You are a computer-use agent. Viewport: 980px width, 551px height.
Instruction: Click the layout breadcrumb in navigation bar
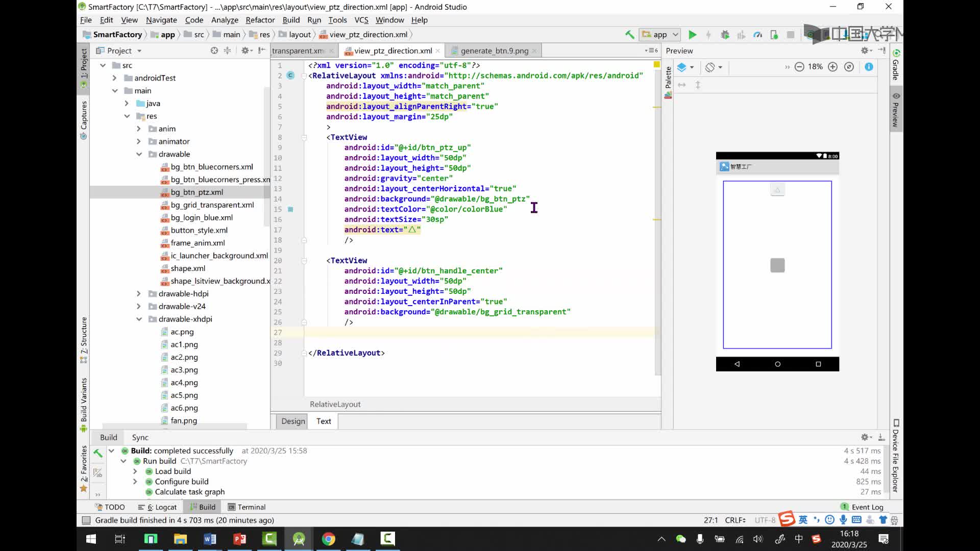coord(295,35)
